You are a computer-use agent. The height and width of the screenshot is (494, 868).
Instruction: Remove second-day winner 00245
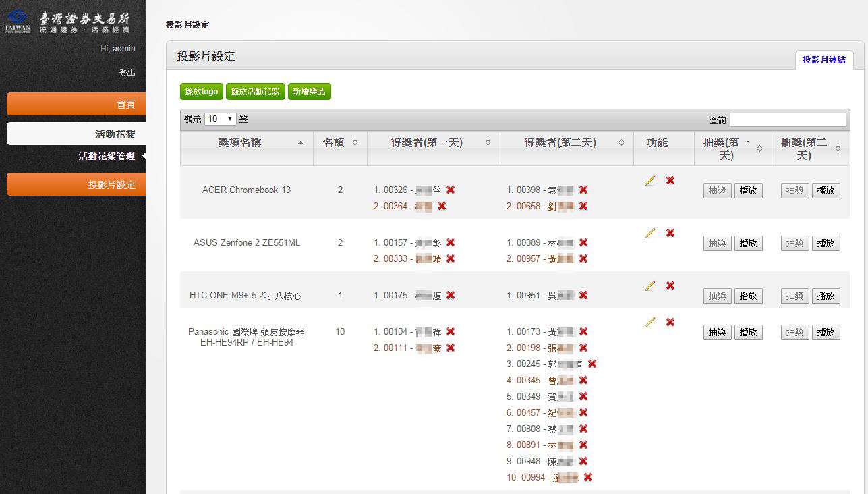tap(592, 364)
